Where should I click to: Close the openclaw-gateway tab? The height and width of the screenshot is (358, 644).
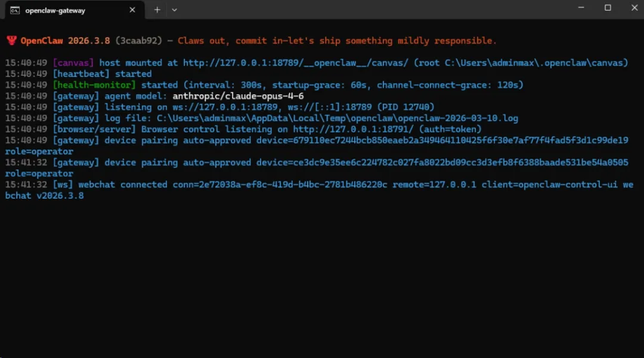(x=132, y=10)
